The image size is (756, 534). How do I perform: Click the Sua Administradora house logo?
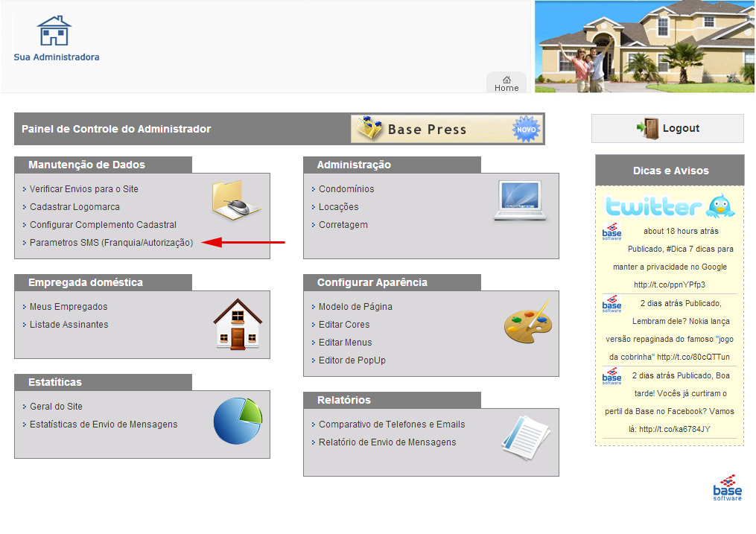(x=54, y=32)
